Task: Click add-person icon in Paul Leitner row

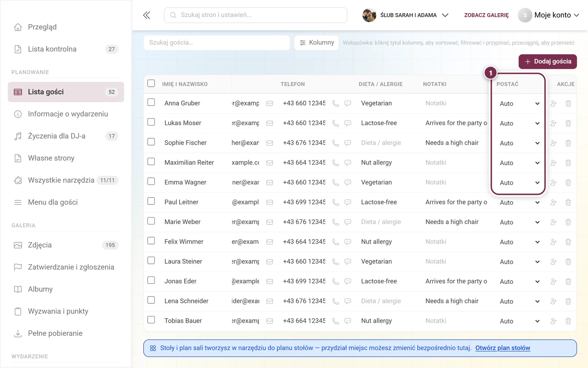Action: 553,202
